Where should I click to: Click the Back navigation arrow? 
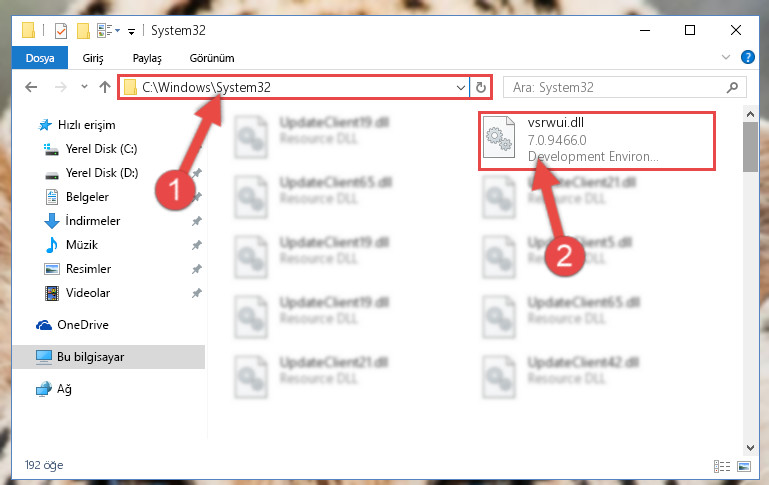tap(31, 87)
